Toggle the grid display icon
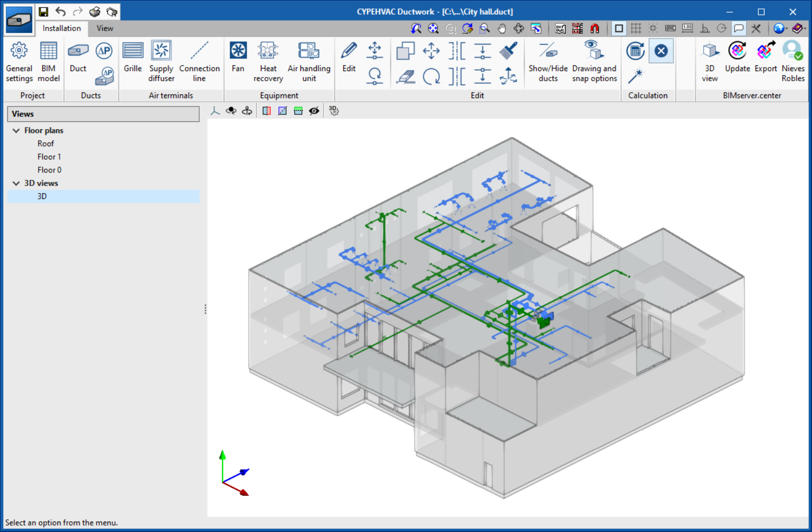Viewport: 812px width, 532px height. coord(635,28)
